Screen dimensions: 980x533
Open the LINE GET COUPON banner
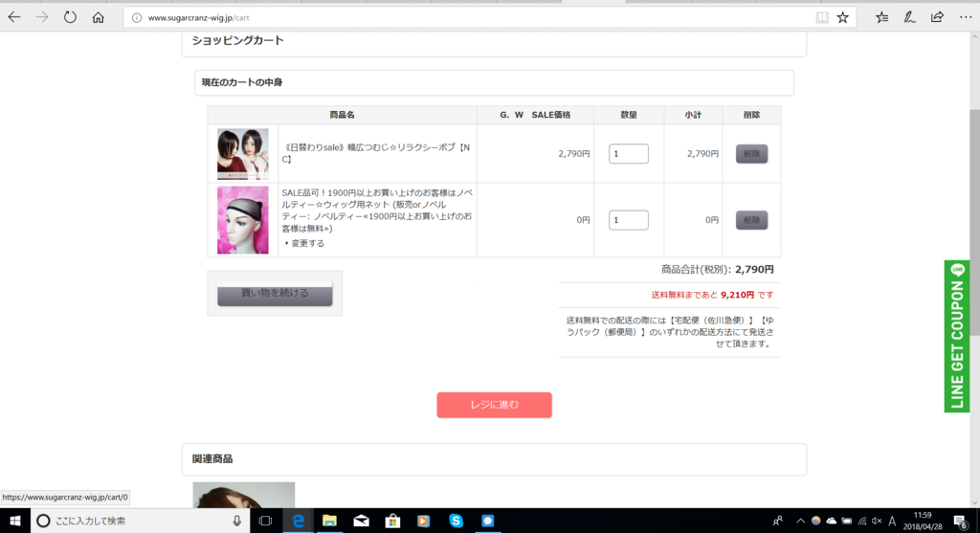(x=956, y=336)
